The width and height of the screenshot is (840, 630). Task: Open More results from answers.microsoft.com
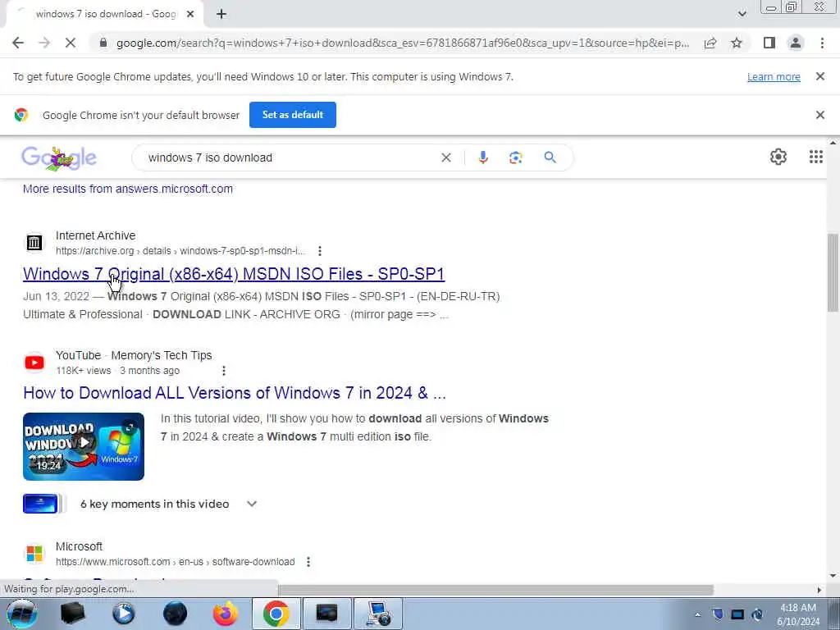click(x=127, y=189)
